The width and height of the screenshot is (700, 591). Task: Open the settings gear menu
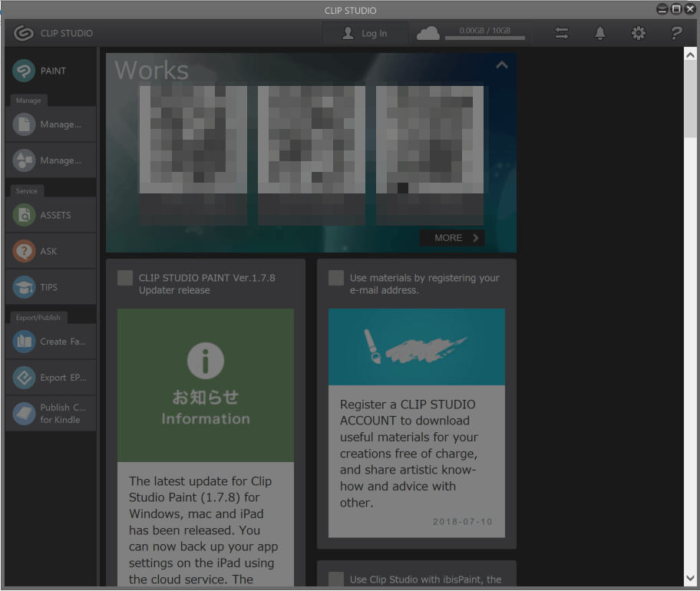click(x=639, y=33)
